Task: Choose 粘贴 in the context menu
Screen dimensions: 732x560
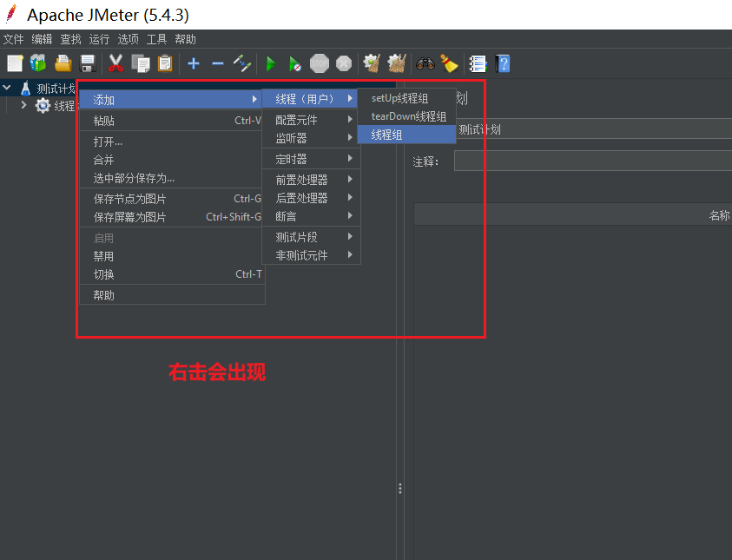Action: tap(171, 121)
